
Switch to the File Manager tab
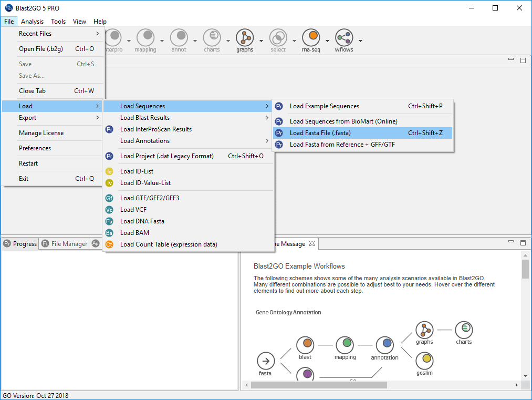pos(64,244)
